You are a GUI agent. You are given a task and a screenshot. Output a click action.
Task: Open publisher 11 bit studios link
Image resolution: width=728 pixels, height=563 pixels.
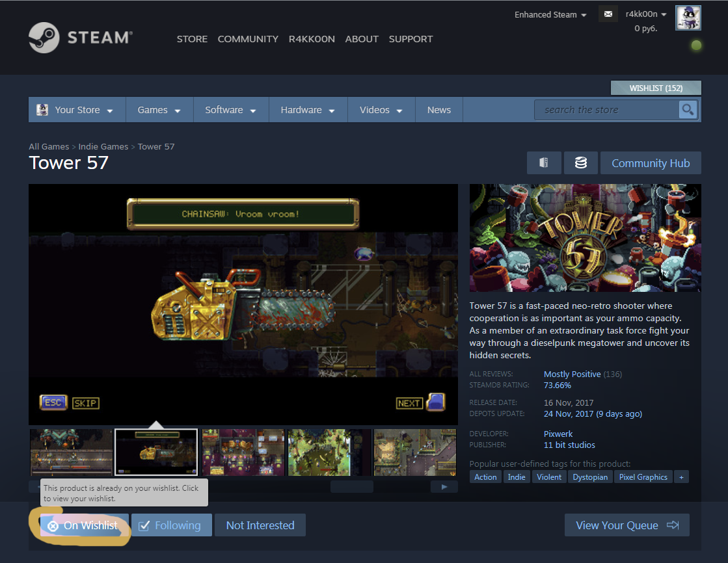[569, 445]
